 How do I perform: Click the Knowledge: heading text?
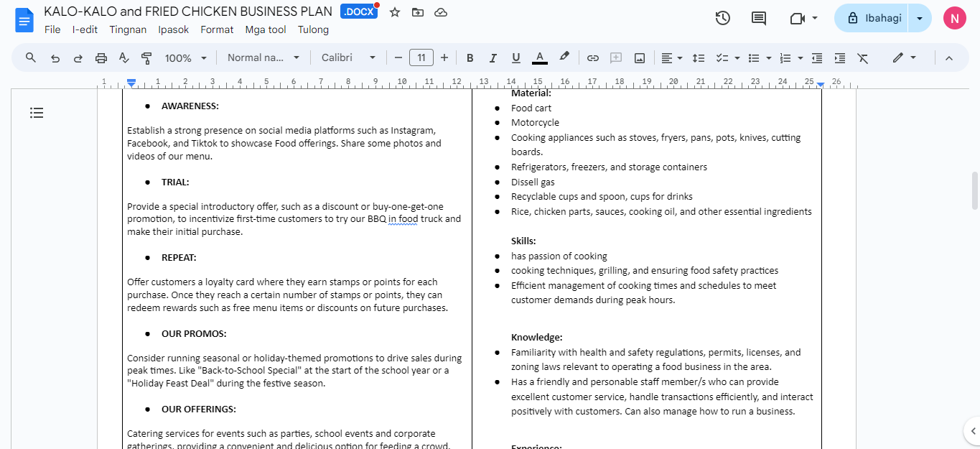(x=536, y=337)
